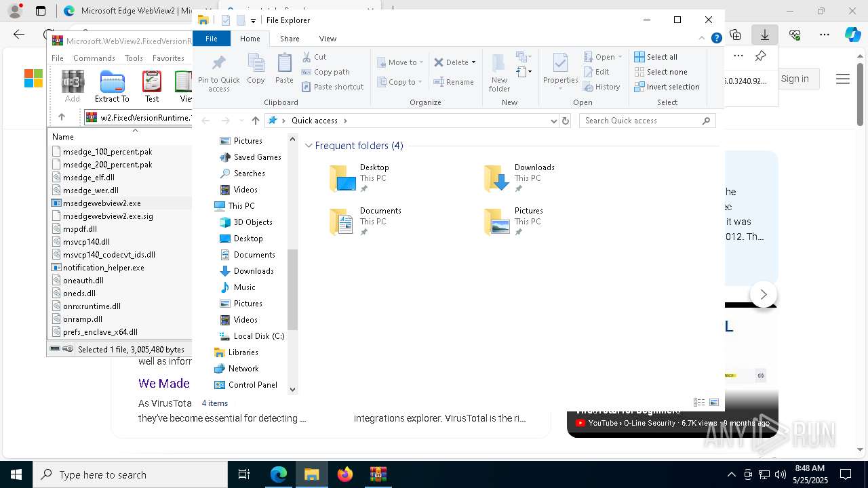This screenshot has width=868, height=488.
Task: Click Extract To in WinRAR toolbar
Action: point(112,86)
